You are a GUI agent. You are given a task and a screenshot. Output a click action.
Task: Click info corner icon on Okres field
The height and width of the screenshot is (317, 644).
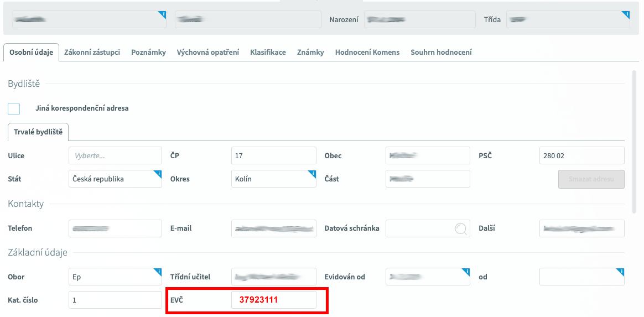[313, 173]
